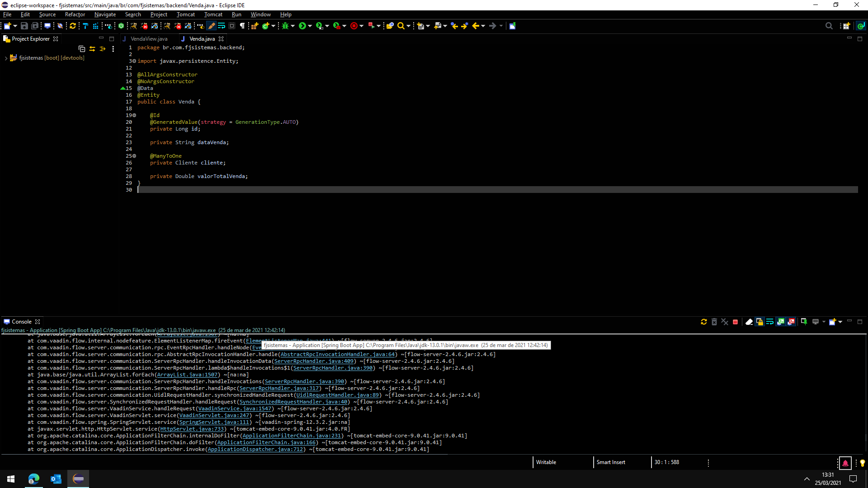
Task: Toggle Link with Editor in Project Explorer
Action: [x=92, y=48]
